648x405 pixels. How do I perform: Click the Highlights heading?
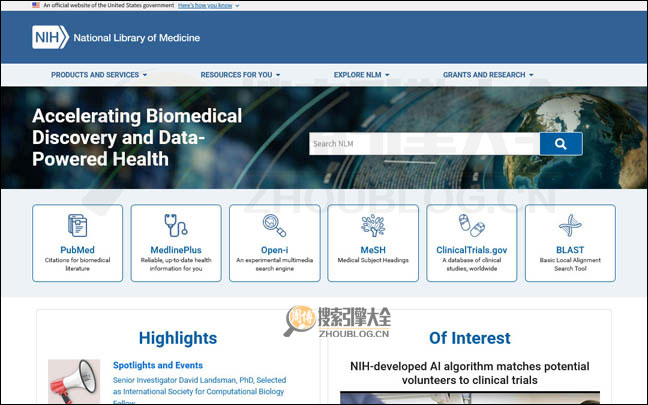point(178,338)
